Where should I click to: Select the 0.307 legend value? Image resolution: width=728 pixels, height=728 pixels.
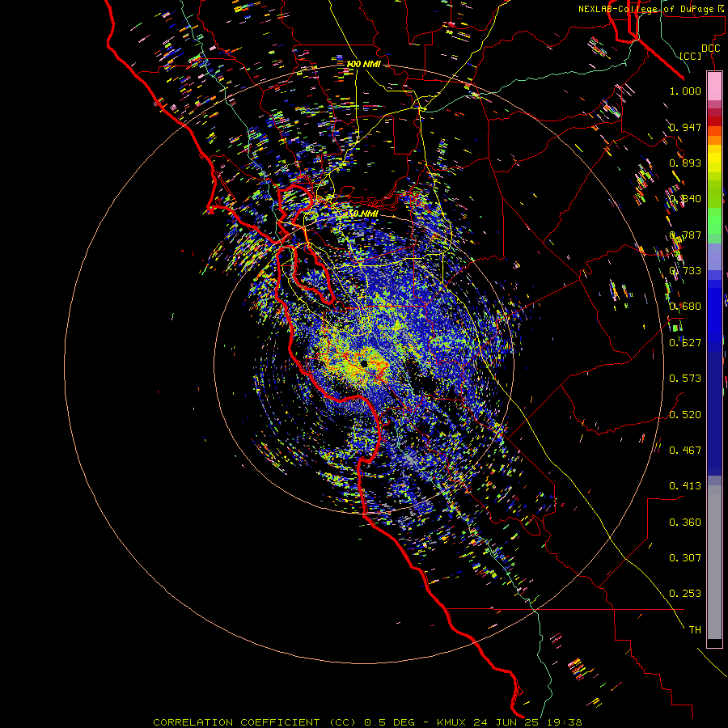click(685, 558)
